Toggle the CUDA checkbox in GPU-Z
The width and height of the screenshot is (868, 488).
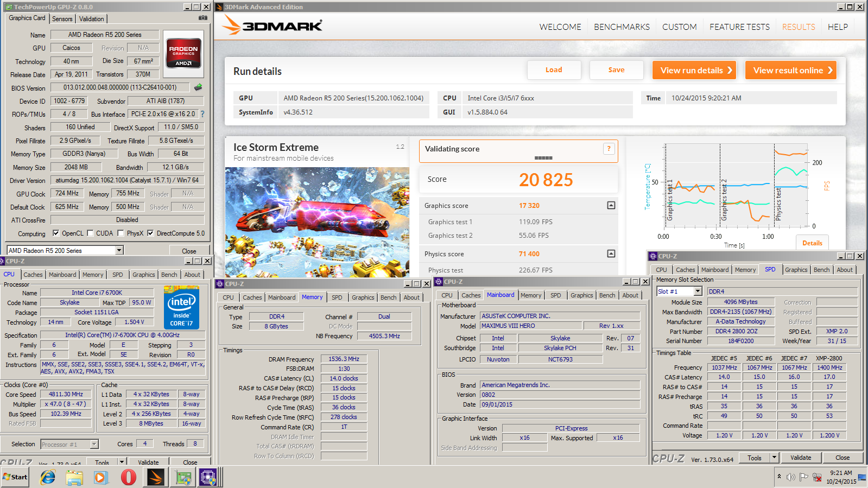[90, 233]
